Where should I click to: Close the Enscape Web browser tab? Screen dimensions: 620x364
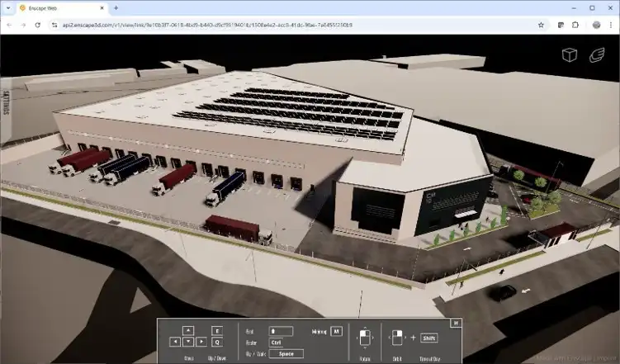tap(102, 8)
